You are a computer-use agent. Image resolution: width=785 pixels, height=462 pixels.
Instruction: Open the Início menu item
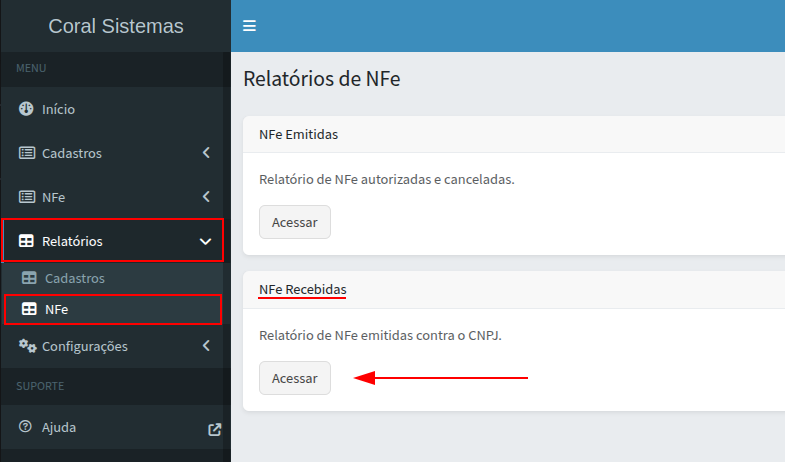(x=58, y=109)
